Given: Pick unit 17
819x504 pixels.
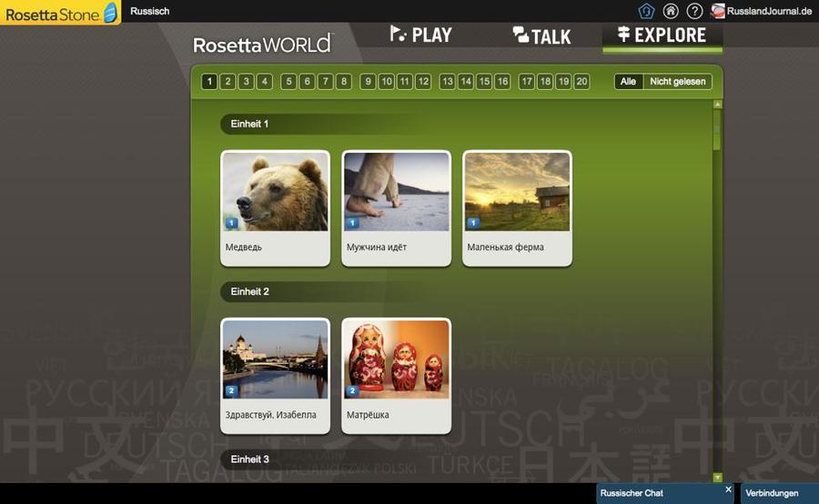Looking at the screenshot, I should 527,82.
